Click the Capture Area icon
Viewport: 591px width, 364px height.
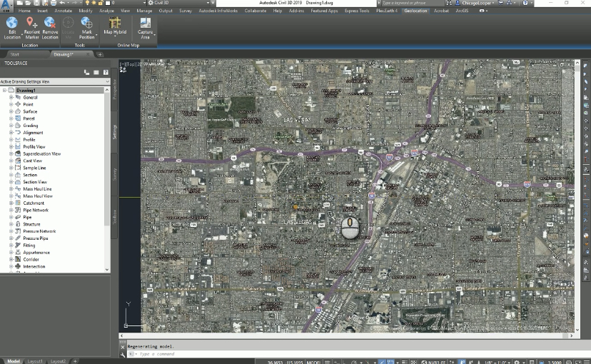point(145,24)
